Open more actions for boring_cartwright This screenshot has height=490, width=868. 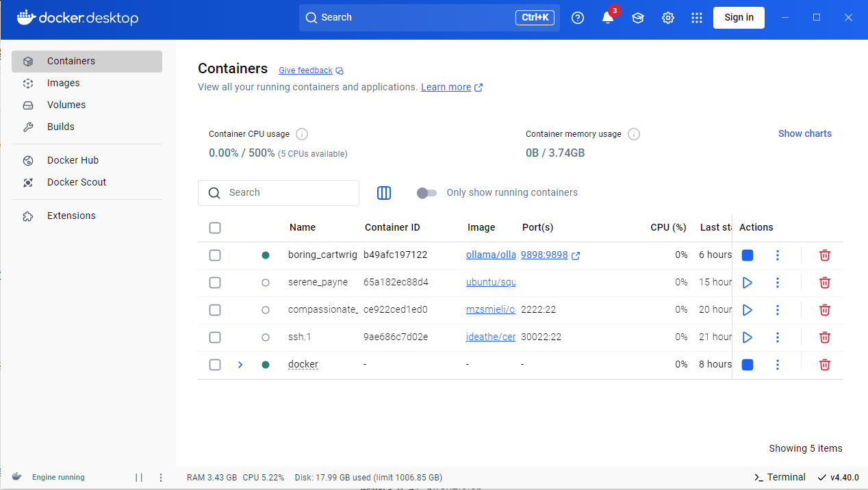[x=778, y=255]
